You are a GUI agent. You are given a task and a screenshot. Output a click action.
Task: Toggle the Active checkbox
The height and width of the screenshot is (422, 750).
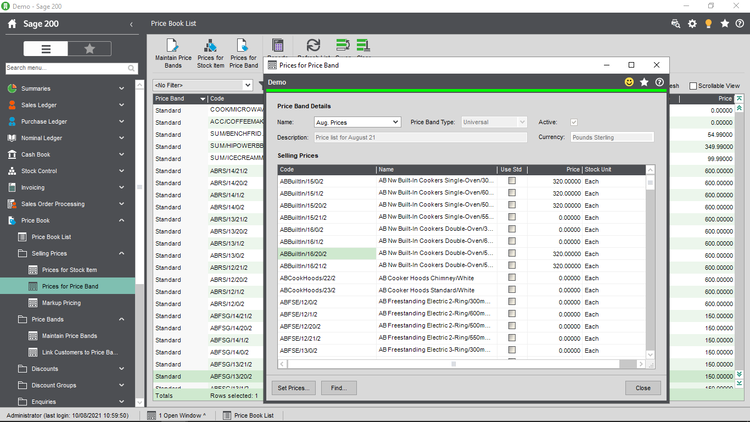574,122
